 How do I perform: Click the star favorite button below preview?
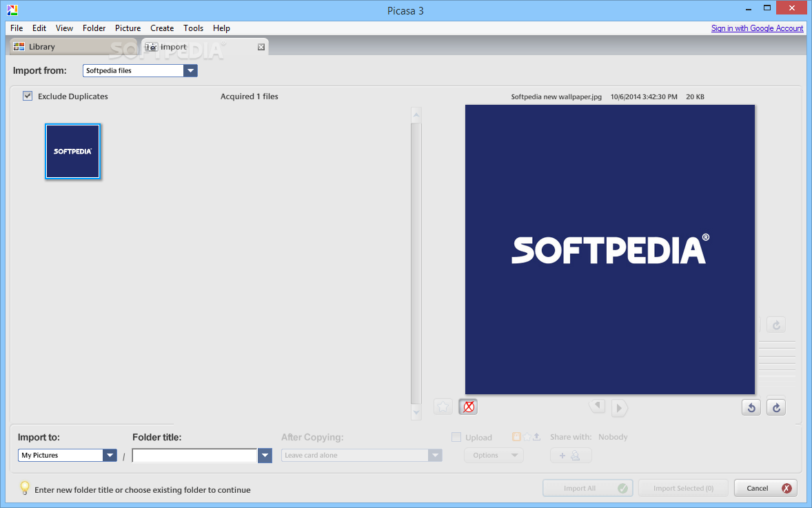point(443,407)
